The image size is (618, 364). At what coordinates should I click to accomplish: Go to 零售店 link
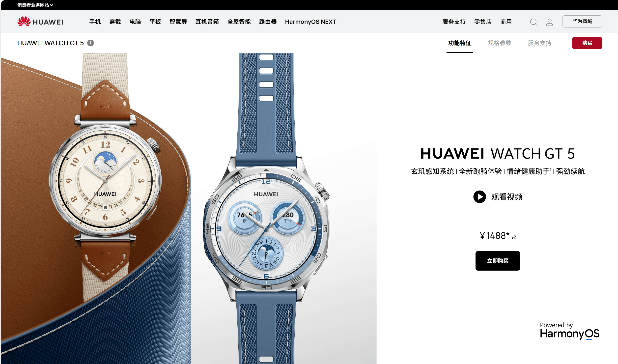[x=483, y=22]
